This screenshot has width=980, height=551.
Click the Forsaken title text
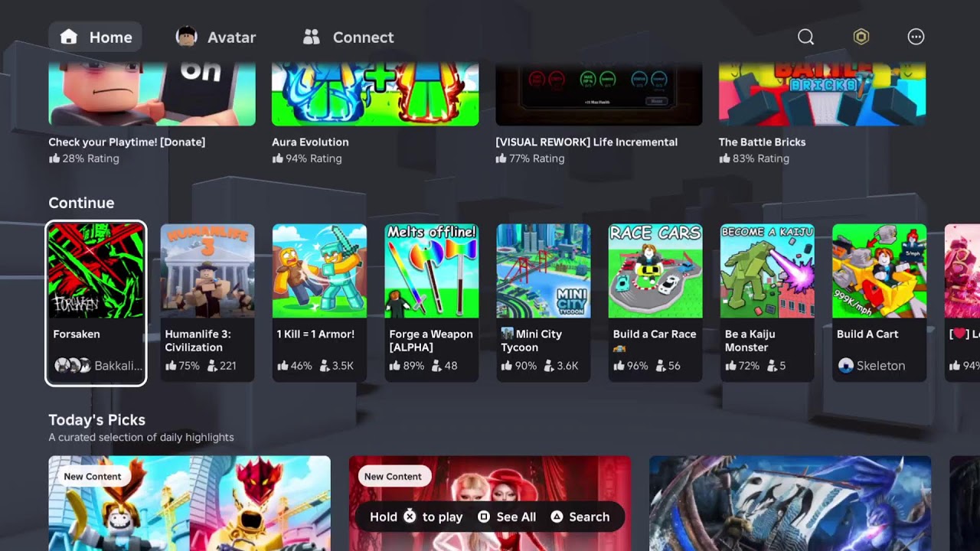point(77,334)
